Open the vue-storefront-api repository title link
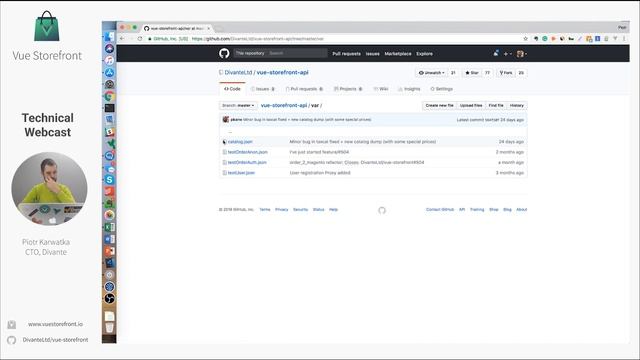This screenshot has width=640, height=360. click(x=282, y=72)
